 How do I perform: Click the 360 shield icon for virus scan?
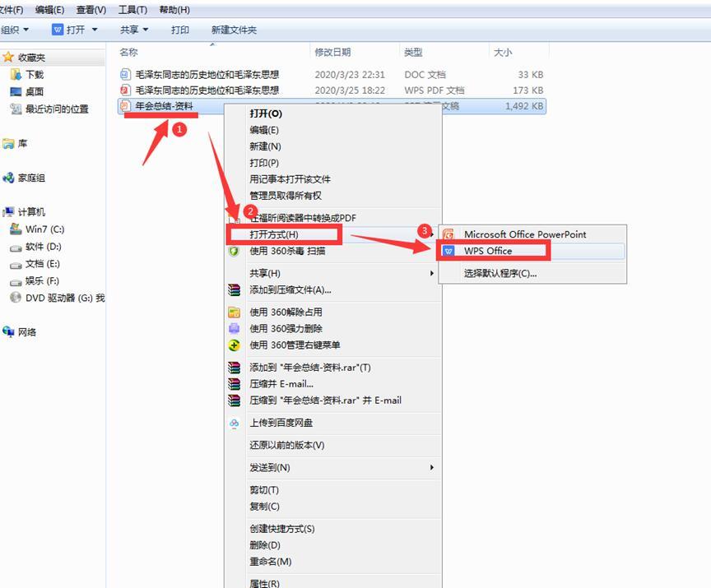pyautogui.click(x=234, y=251)
